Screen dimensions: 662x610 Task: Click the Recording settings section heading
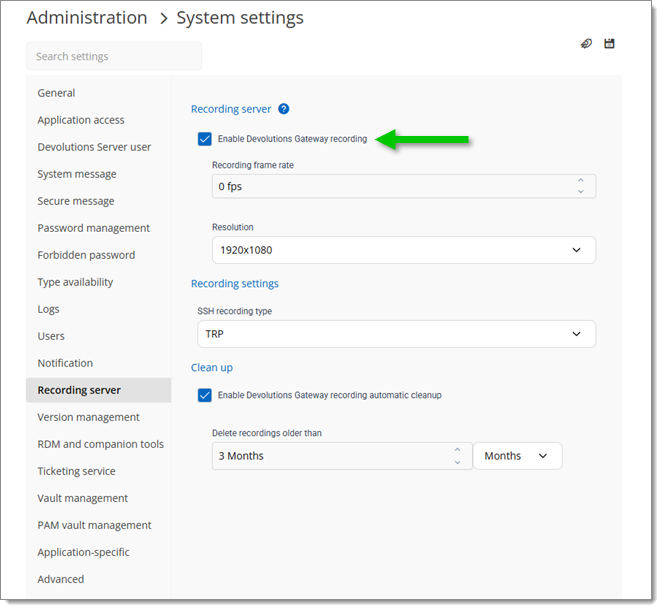point(235,284)
